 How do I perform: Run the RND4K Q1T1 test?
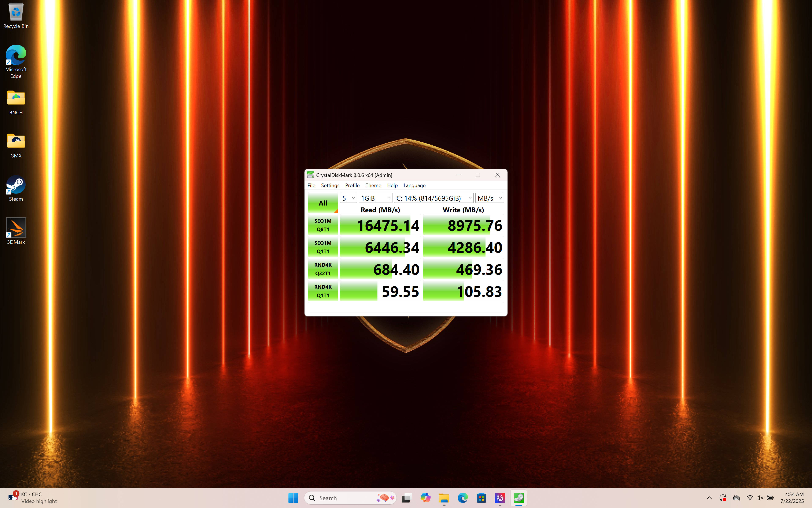(x=323, y=291)
